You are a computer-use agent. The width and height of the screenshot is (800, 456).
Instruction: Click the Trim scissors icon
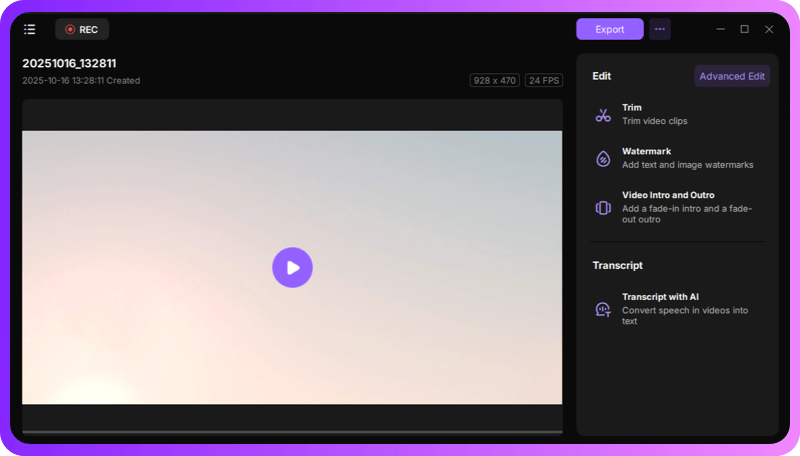(x=603, y=115)
